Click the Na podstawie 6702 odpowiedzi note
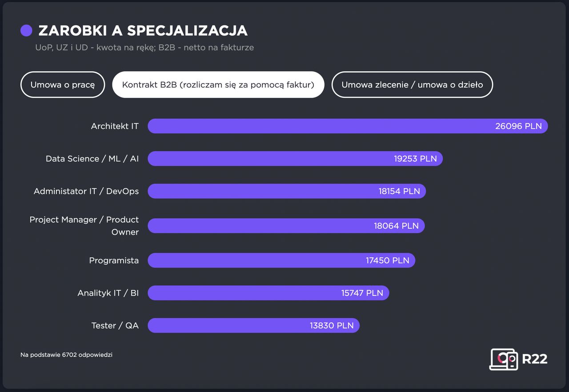The height and width of the screenshot is (392, 569). 66,355
